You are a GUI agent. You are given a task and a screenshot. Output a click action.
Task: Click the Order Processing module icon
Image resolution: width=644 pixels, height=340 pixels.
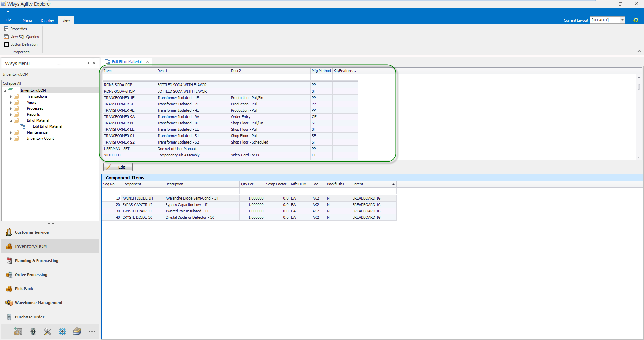[x=9, y=275]
